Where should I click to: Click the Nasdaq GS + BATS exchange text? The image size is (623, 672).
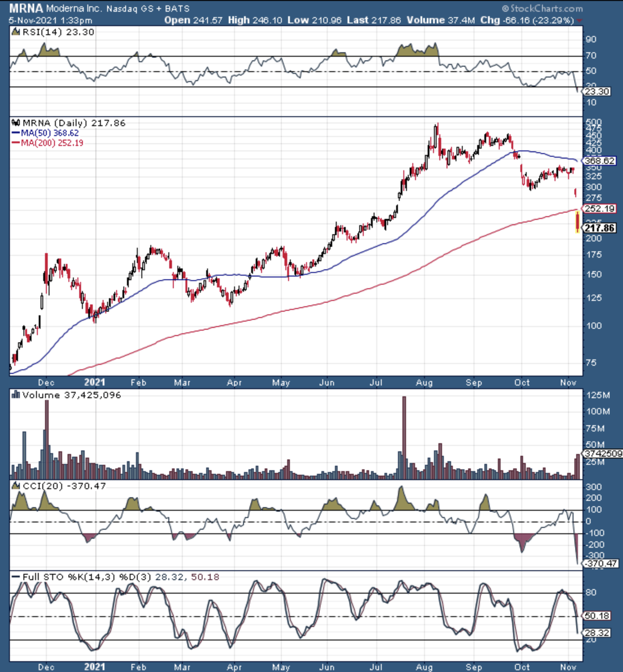pos(148,9)
